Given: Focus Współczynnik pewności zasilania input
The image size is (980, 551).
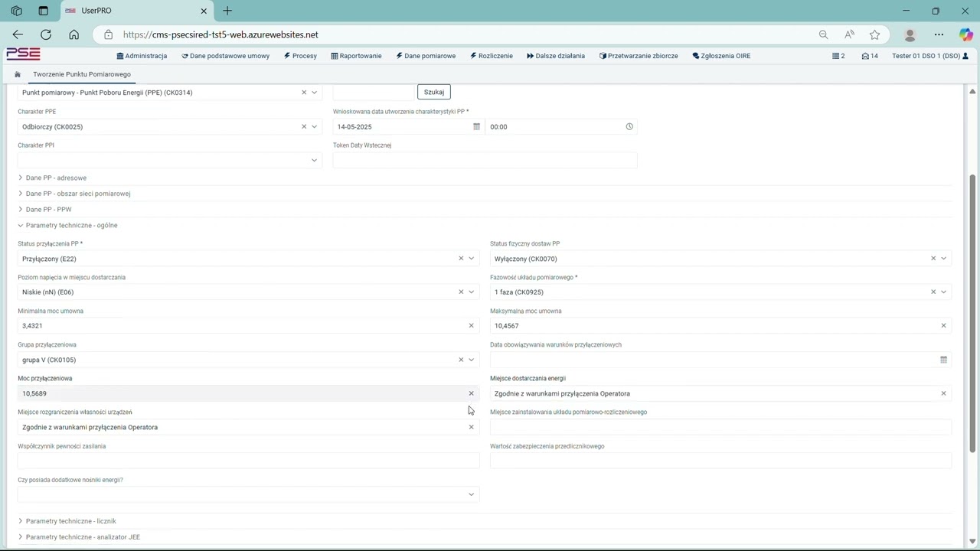Looking at the screenshot, I should pos(249,461).
